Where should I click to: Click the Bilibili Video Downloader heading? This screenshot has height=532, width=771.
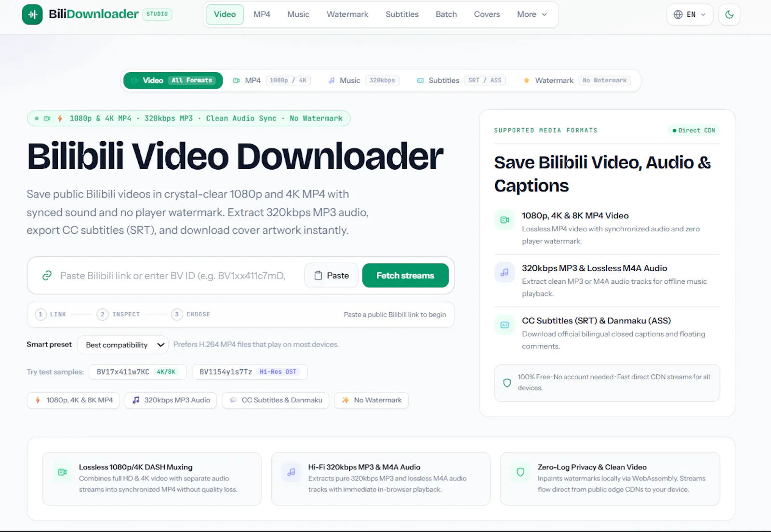235,157
